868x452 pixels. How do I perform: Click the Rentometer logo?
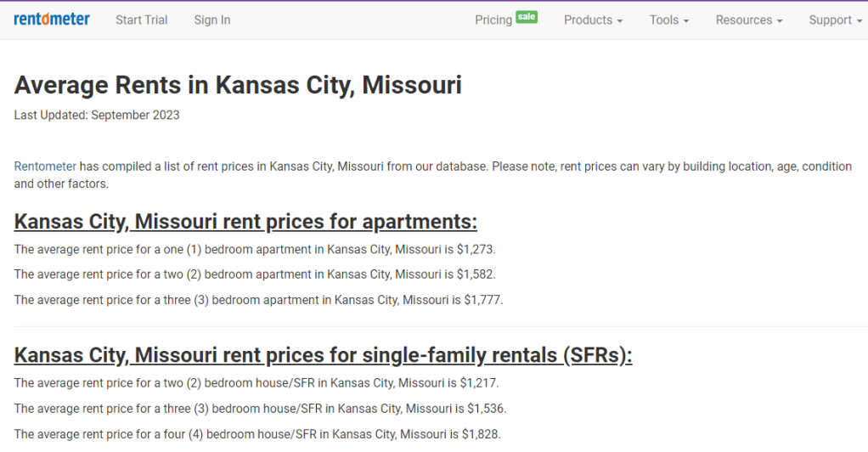52,20
